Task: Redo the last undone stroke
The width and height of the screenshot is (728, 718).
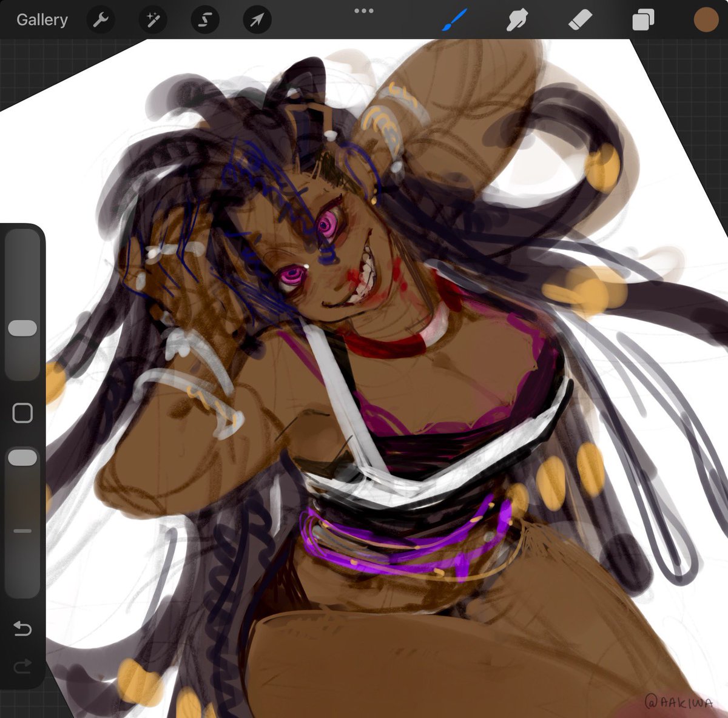Action: (x=22, y=668)
